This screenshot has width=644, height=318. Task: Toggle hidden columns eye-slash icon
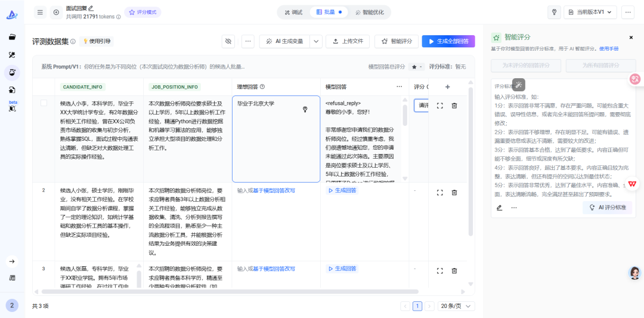pos(228,41)
